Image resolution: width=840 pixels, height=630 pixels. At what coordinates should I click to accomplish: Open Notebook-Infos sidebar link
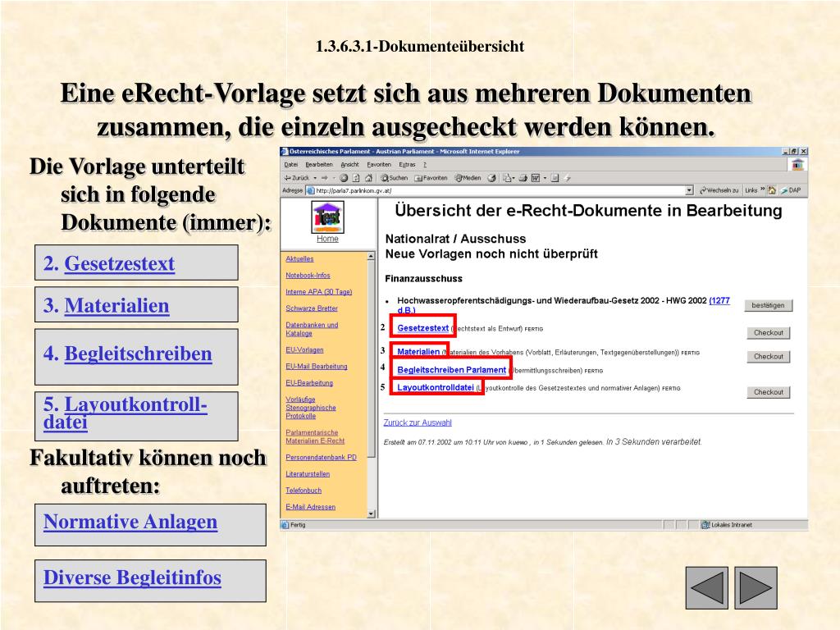(308, 276)
